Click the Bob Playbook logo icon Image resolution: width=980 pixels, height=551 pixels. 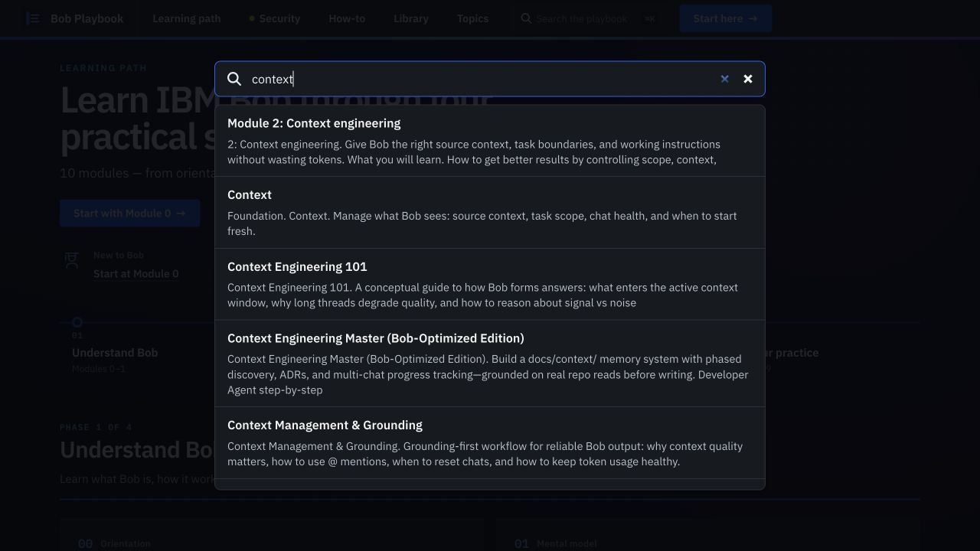[33, 18]
